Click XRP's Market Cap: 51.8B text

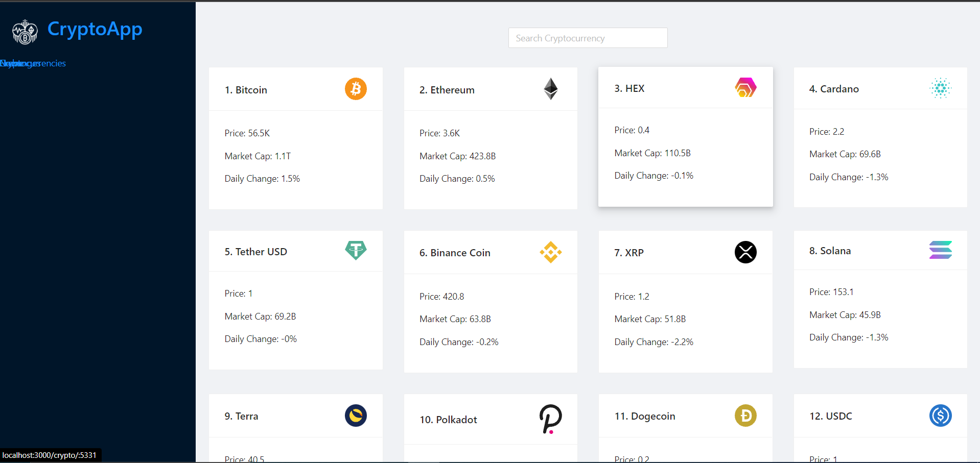point(650,319)
